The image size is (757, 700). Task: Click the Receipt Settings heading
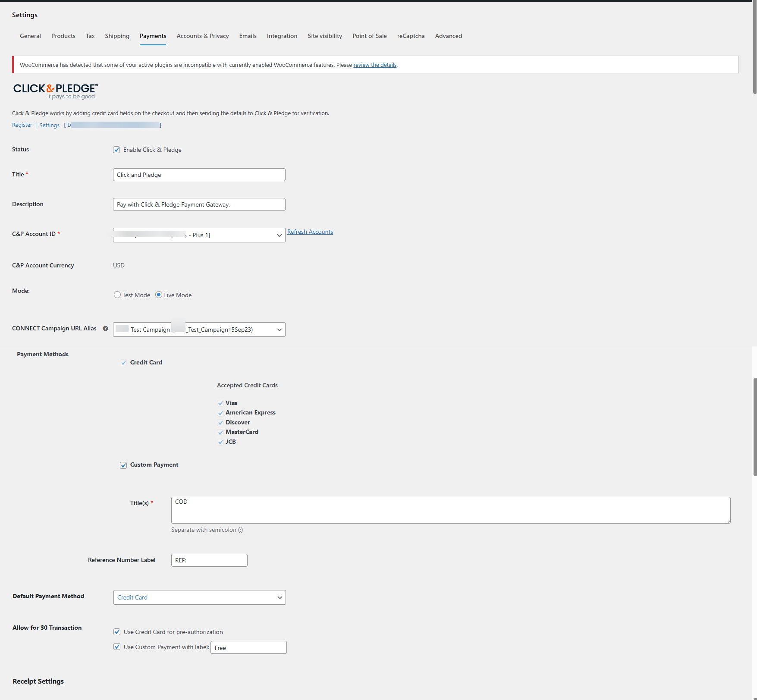[38, 681]
